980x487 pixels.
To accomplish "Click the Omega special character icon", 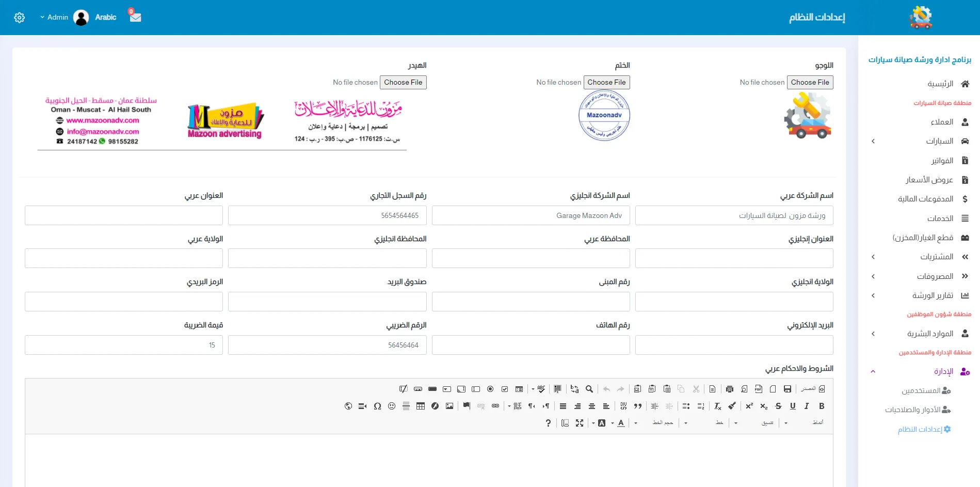I will click(x=377, y=406).
